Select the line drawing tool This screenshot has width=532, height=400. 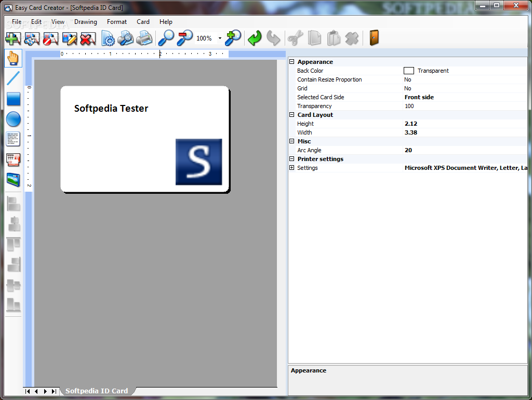13,78
